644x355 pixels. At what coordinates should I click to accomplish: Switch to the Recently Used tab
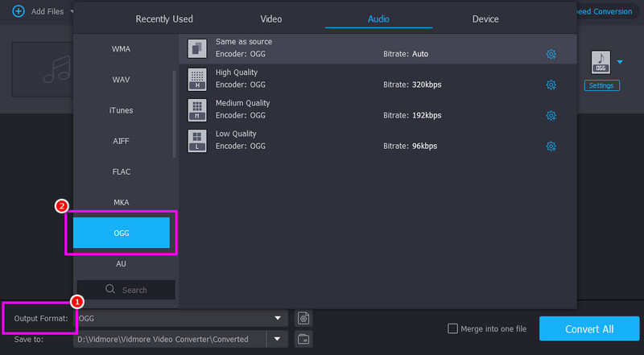pyautogui.click(x=164, y=19)
